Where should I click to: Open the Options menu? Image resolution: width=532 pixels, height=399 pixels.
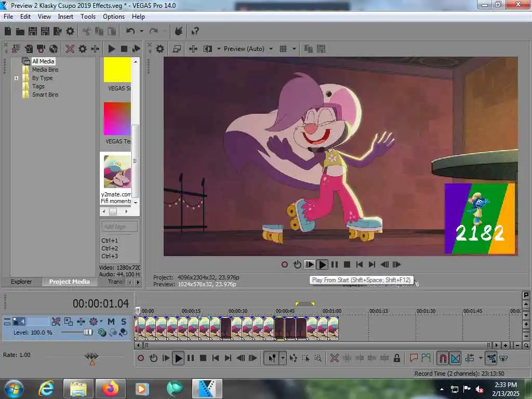[114, 17]
